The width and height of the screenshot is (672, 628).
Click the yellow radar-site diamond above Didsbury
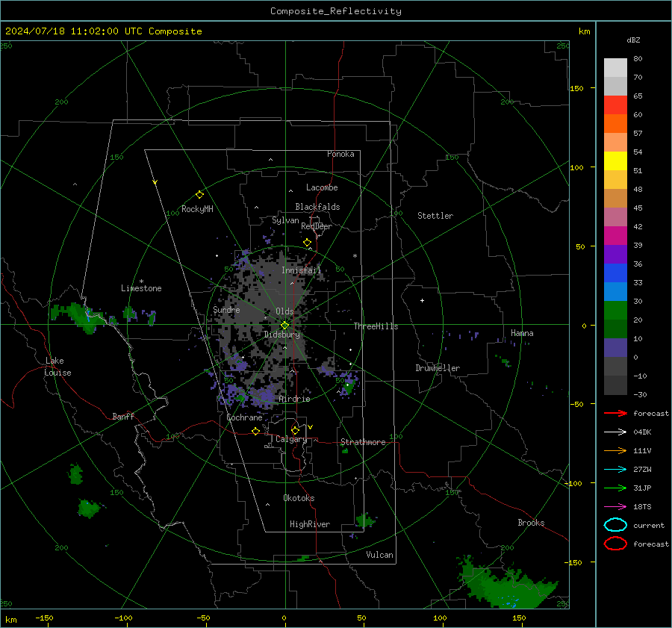284,326
